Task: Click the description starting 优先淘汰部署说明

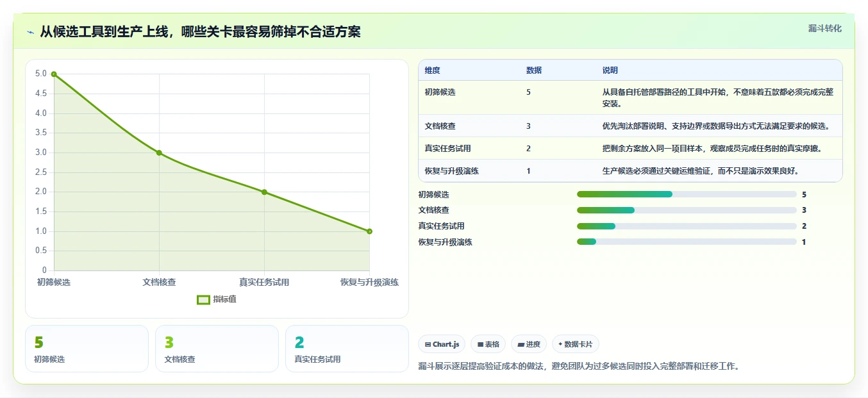Action: 716,126
